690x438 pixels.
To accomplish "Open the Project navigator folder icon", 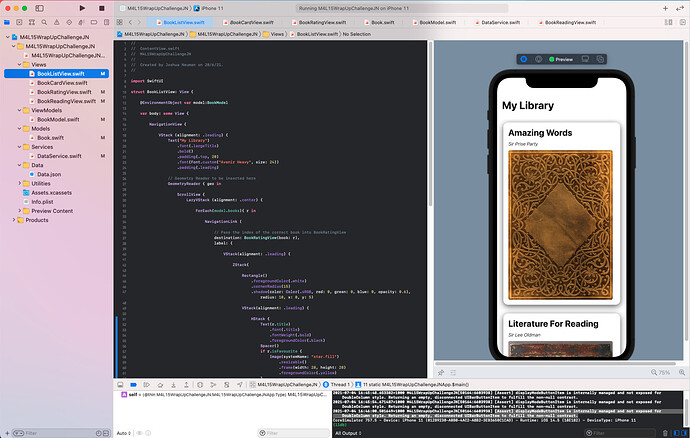I will coord(7,22).
